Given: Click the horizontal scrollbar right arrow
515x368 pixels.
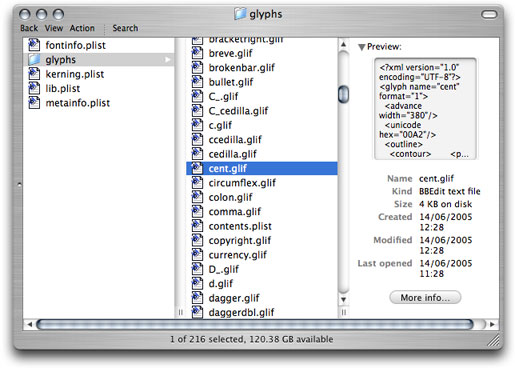Looking at the screenshot, I should [492, 324].
